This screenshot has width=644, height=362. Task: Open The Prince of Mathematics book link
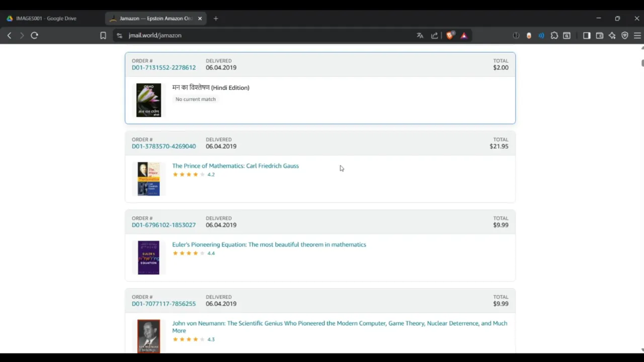point(235,166)
